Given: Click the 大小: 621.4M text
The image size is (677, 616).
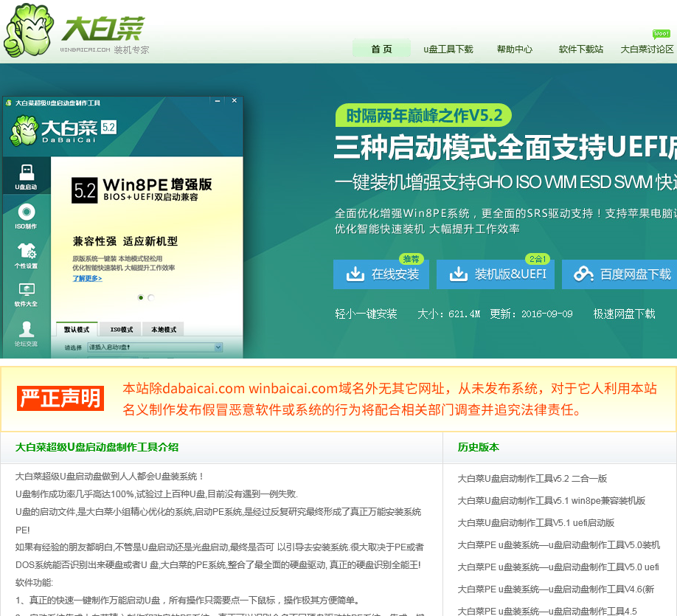Looking at the screenshot, I should [448, 314].
